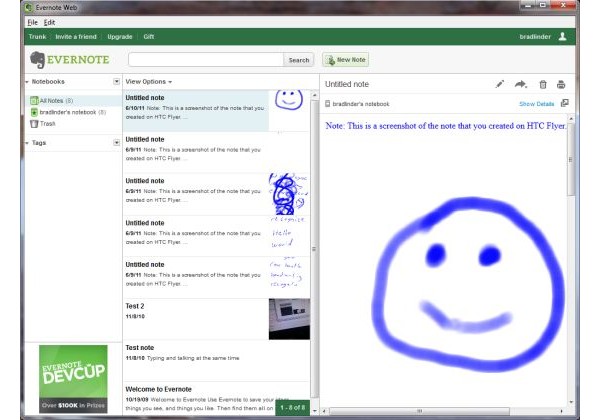Click Upgrade in the green bar

click(120, 37)
